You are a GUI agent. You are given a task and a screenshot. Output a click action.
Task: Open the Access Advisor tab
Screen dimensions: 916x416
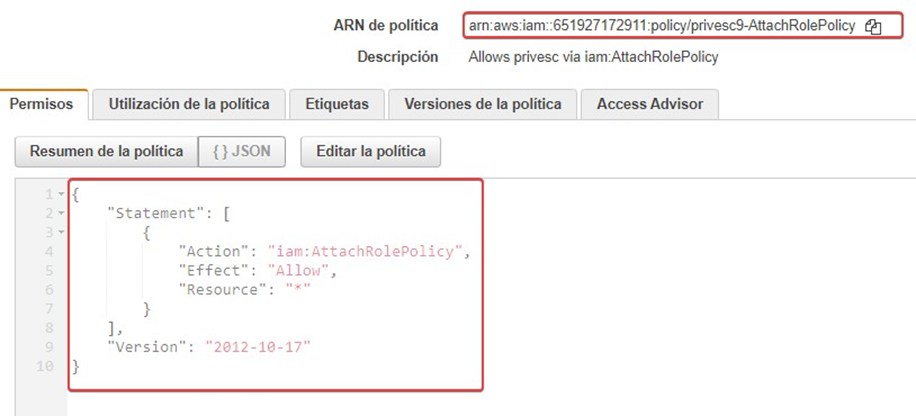pos(649,104)
